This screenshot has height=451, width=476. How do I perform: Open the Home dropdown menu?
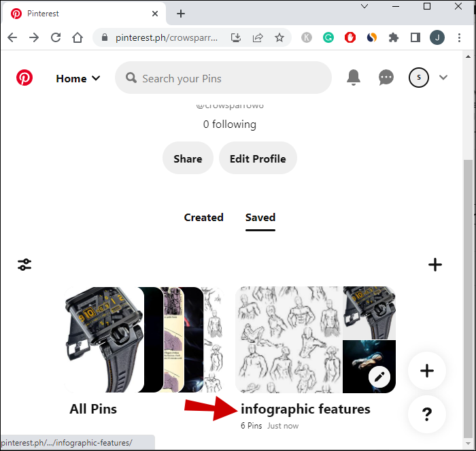point(78,79)
